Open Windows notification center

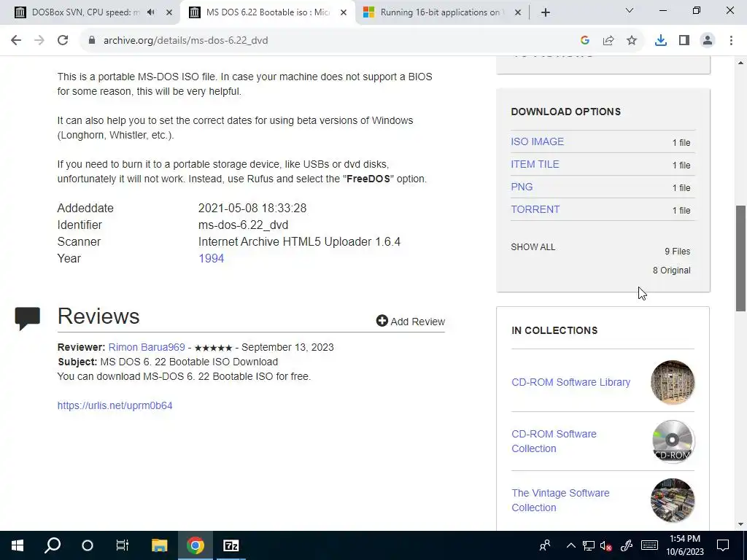(723, 545)
